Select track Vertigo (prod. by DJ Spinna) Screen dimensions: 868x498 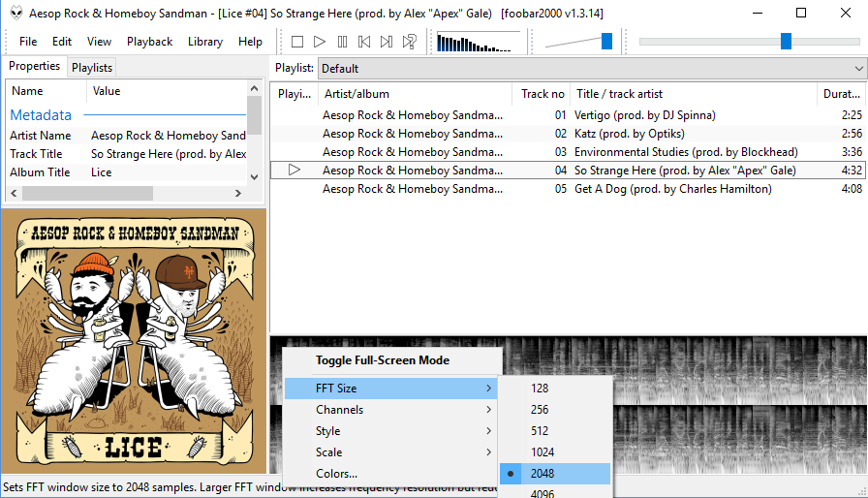click(568, 115)
